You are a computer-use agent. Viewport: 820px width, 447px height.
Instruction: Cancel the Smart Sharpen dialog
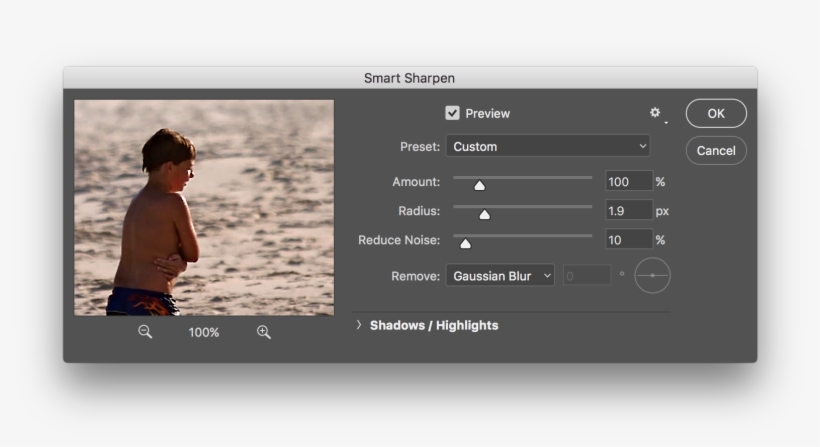(716, 151)
